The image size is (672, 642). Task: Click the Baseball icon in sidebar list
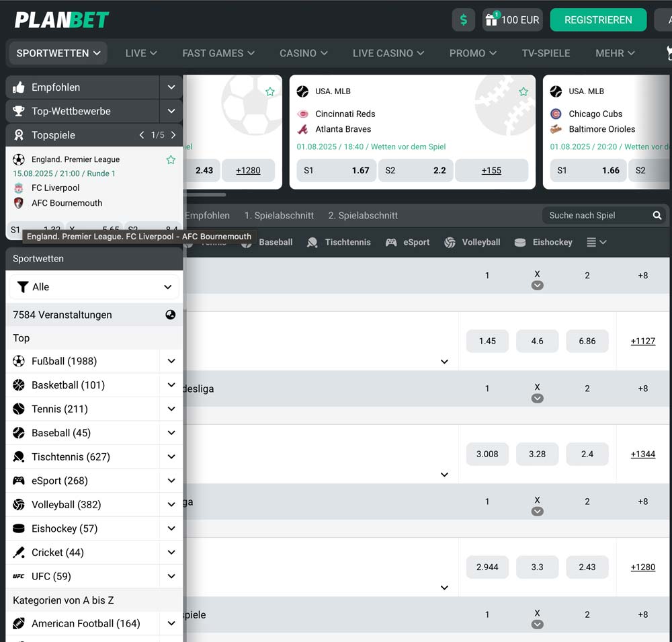(18, 433)
